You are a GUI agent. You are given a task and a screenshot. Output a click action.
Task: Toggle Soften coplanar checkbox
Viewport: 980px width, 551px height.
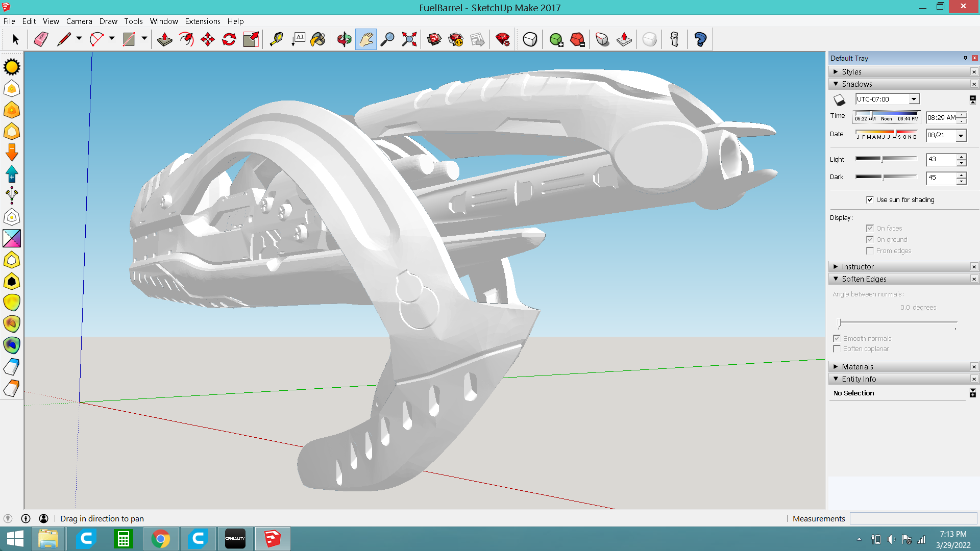tap(837, 349)
